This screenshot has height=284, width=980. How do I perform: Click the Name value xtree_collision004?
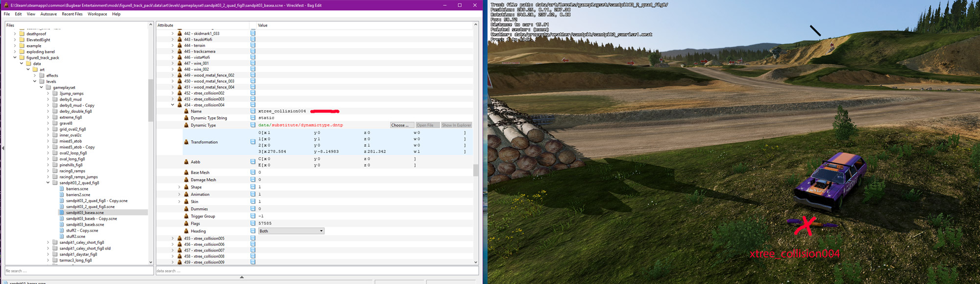coord(282,111)
